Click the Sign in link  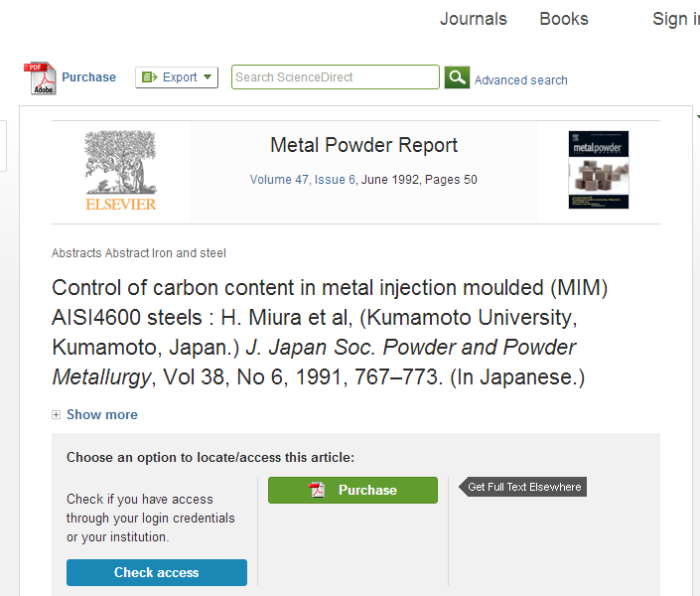pyautogui.click(x=675, y=19)
